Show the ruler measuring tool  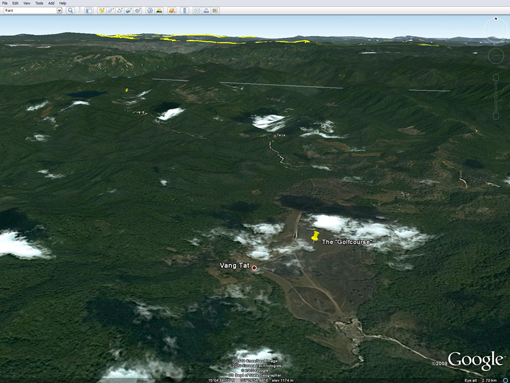click(184, 10)
